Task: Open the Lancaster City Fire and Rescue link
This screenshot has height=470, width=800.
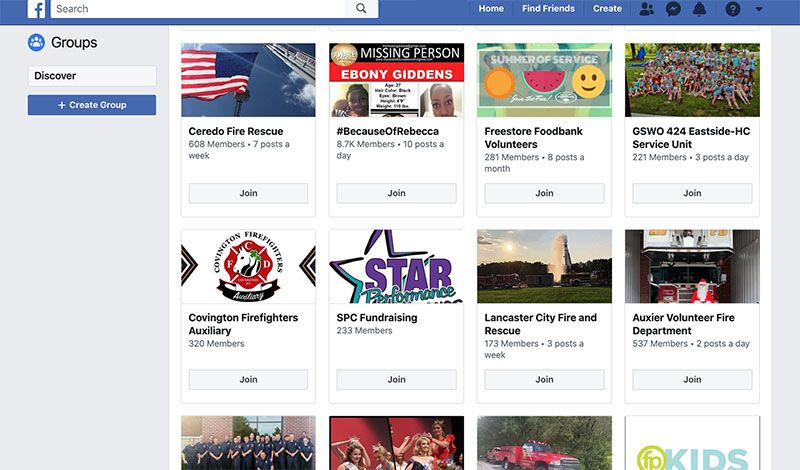Action: [540, 324]
